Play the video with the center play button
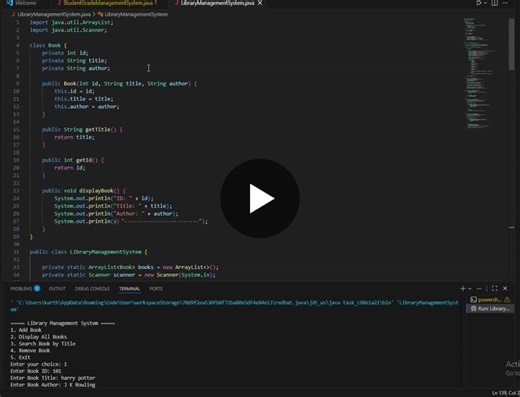Screen dimensions: 520x397 click(260, 198)
